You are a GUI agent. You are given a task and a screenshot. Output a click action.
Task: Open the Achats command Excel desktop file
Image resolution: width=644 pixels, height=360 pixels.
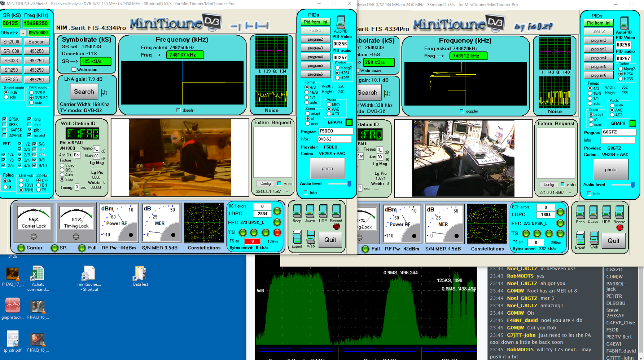click(x=38, y=279)
